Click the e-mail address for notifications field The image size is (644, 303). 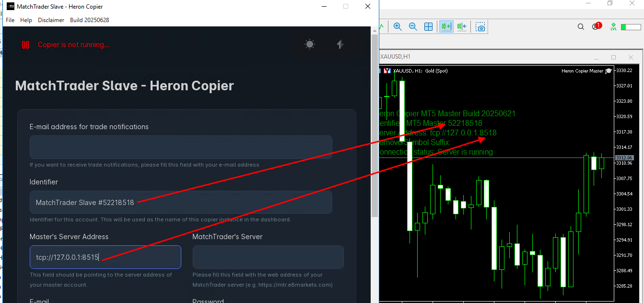point(181,147)
